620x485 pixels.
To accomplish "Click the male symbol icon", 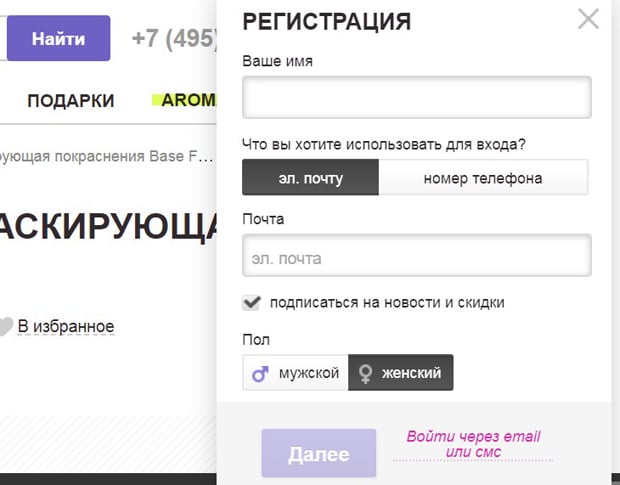I will (x=261, y=374).
